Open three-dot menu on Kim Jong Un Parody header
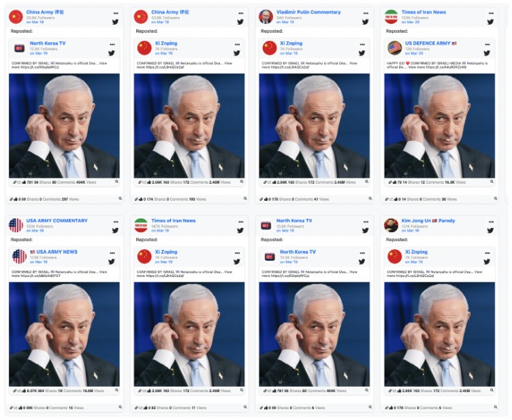 click(x=491, y=222)
